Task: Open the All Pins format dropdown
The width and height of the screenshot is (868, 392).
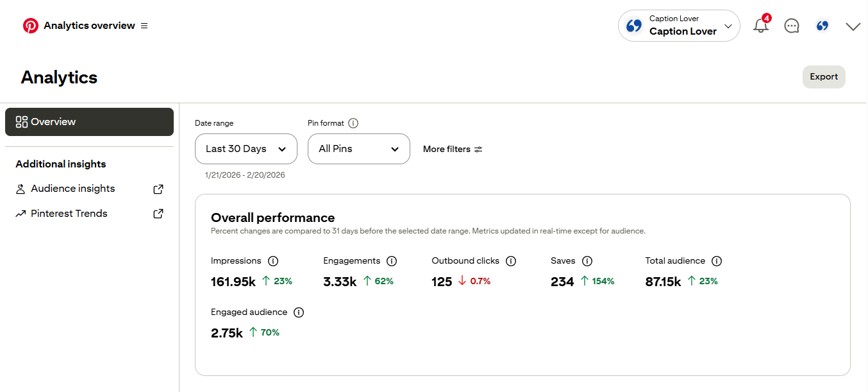Action: (x=358, y=149)
